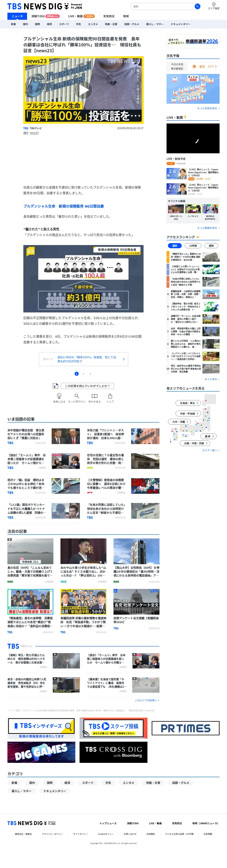The height and width of the screenshot is (868, 227).
Task: Open the JNNドローンDIG video icon
Action: (176, 209)
